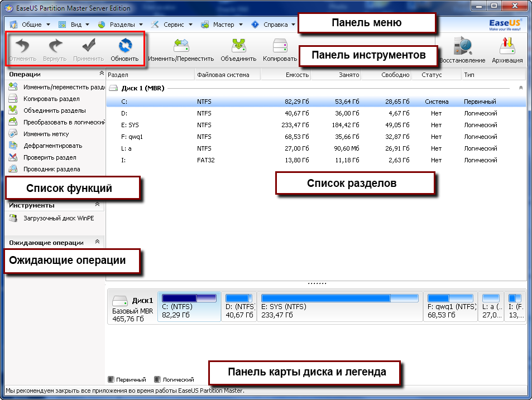Click Проверить раздел in the operations list
The width and height of the screenshot is (532, 400).
pyautogui.click(x=50, y=157)
